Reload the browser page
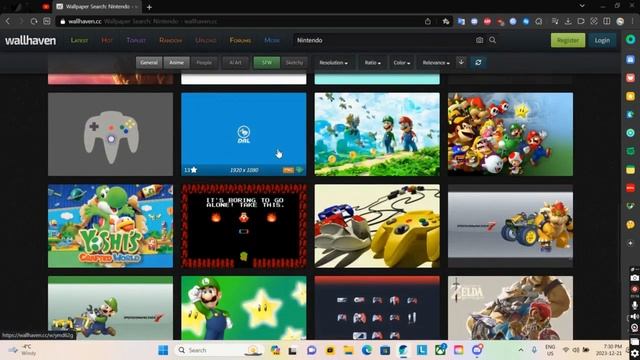640x360 pixels. click(x=34, y=21)
